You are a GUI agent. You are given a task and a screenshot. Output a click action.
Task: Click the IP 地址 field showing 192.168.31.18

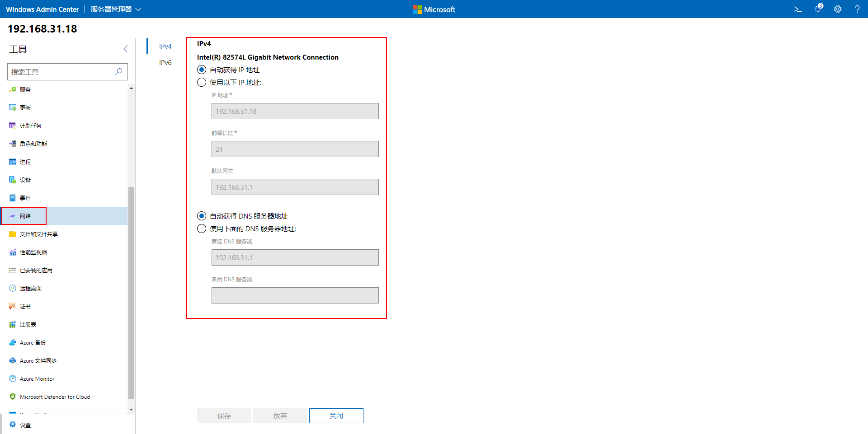[295, 111]
